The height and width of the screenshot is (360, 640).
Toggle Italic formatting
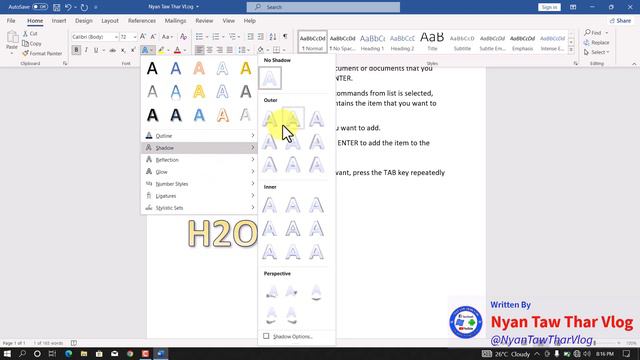click(86, 50)
